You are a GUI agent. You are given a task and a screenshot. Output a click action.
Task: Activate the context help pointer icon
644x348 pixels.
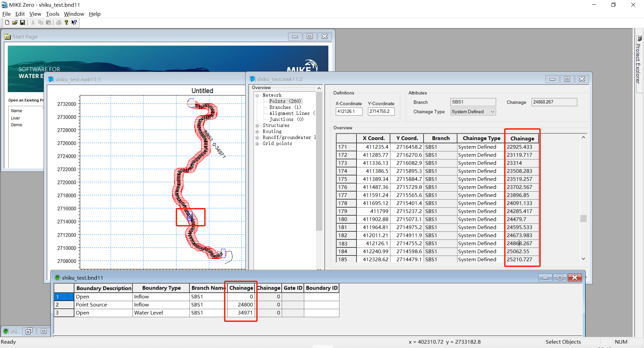[74, 22]
